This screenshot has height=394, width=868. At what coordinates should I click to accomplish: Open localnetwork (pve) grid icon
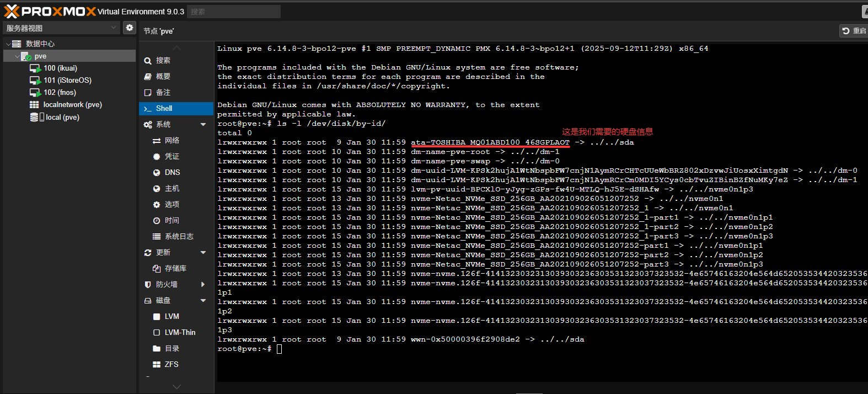coord(34,105)
